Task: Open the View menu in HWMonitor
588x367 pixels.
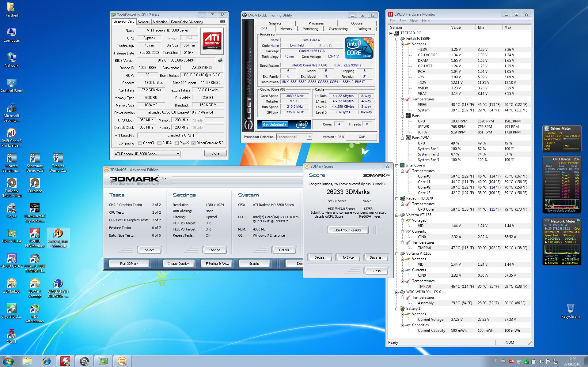Action: (414, 21)
